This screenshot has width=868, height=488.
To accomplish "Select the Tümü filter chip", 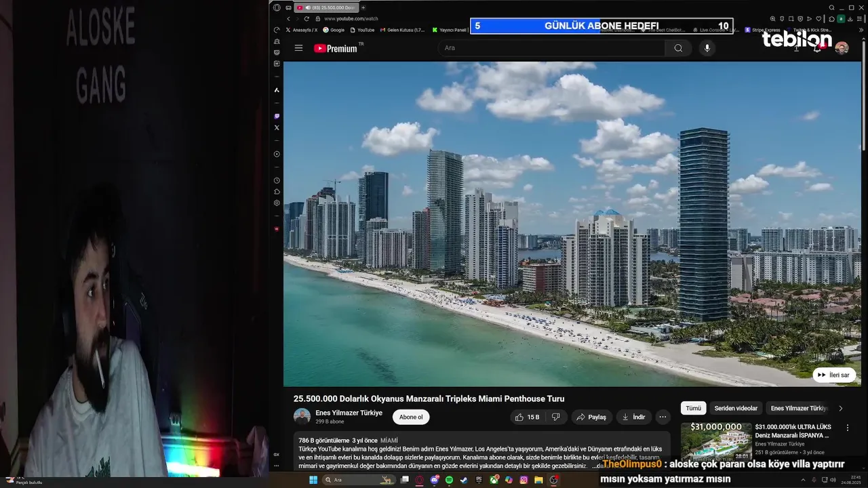I will pyautogui.click(x=693, y=408).
